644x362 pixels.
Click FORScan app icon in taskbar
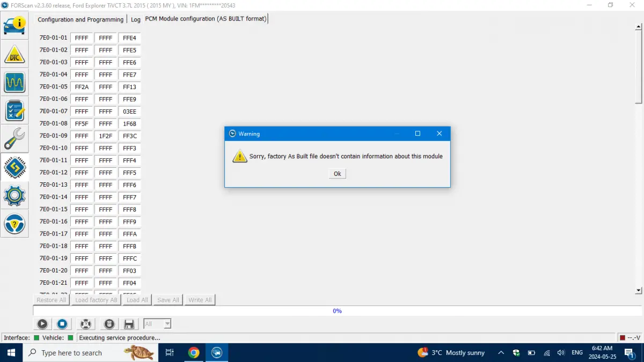pos(217,352)
